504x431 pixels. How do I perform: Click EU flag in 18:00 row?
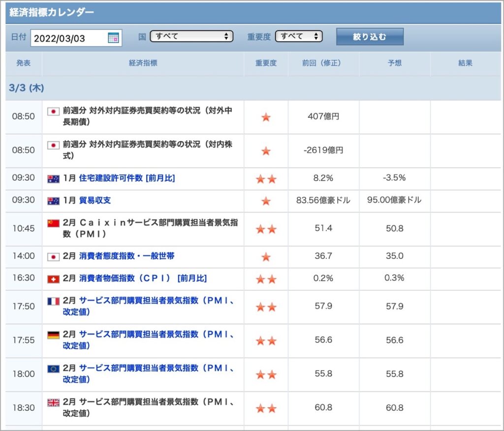[53, 369]
